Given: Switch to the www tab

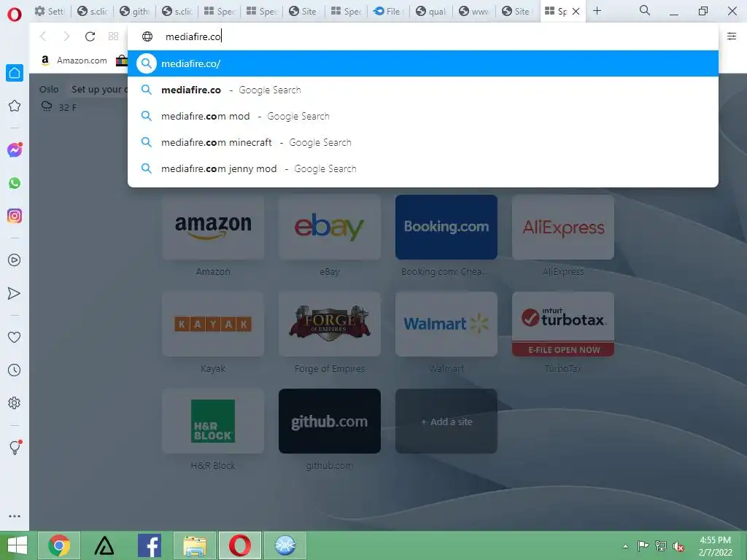Looking at the screenshot, I should pyautogui.click(x=473, y=11).
